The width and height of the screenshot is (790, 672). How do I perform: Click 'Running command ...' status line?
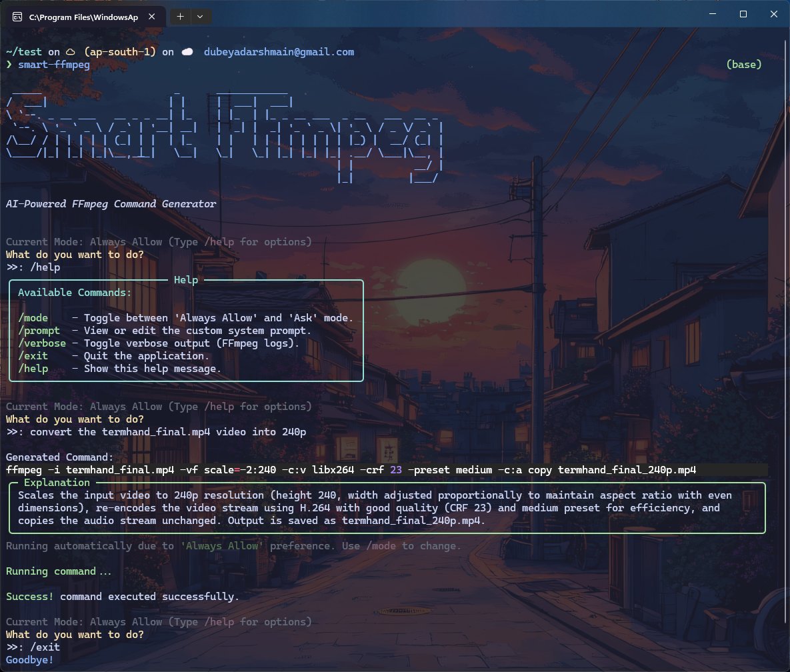(59, 571)
